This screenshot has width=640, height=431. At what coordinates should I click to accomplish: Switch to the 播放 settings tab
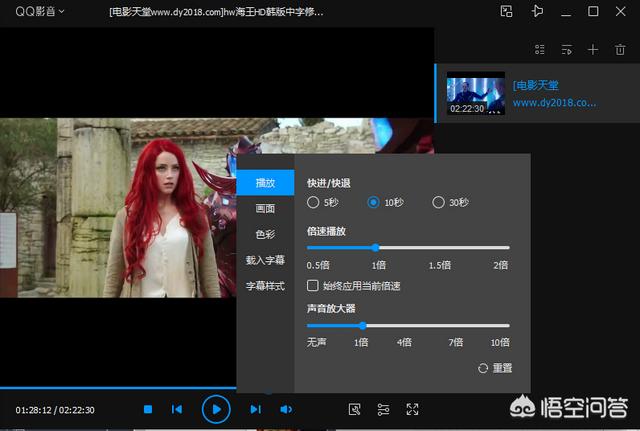click(265, 182)
